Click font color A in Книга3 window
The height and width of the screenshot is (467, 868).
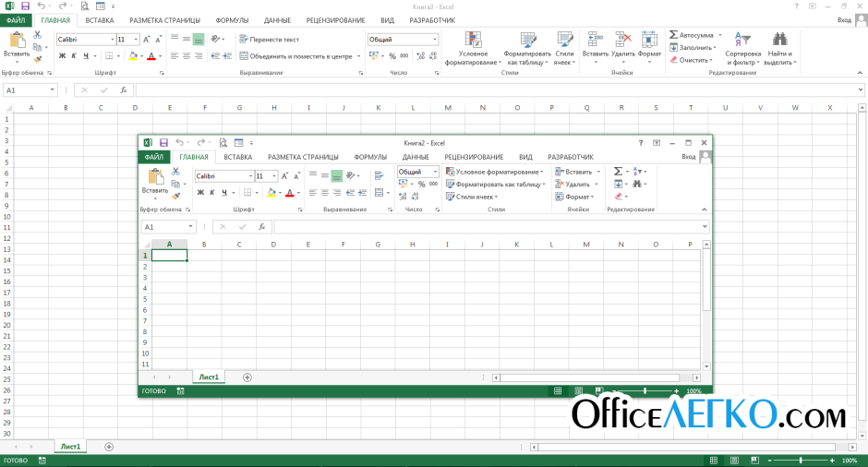tap(151, 56)
